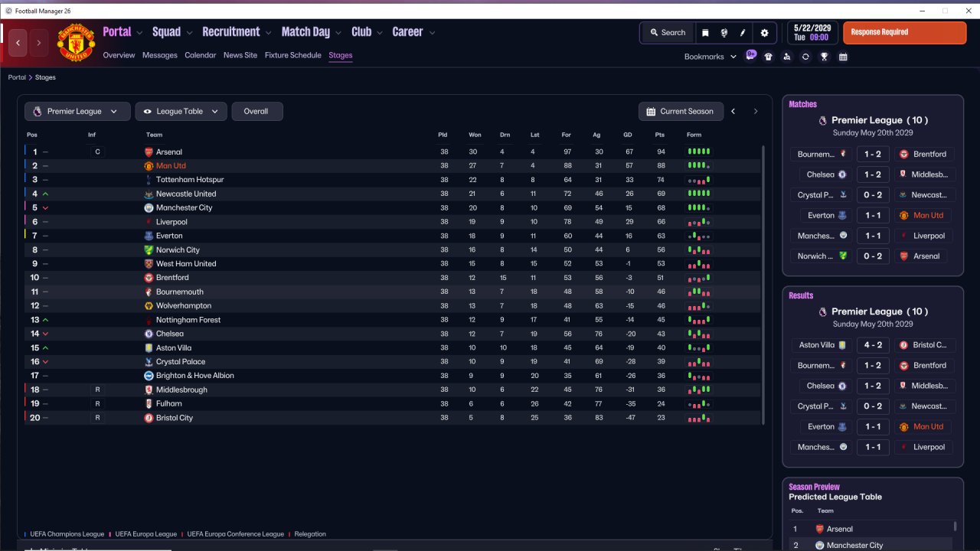This screenshot has width=980, height=551.
Task: Sort the table by the Pts column header
Action: (x=660, y=135)
